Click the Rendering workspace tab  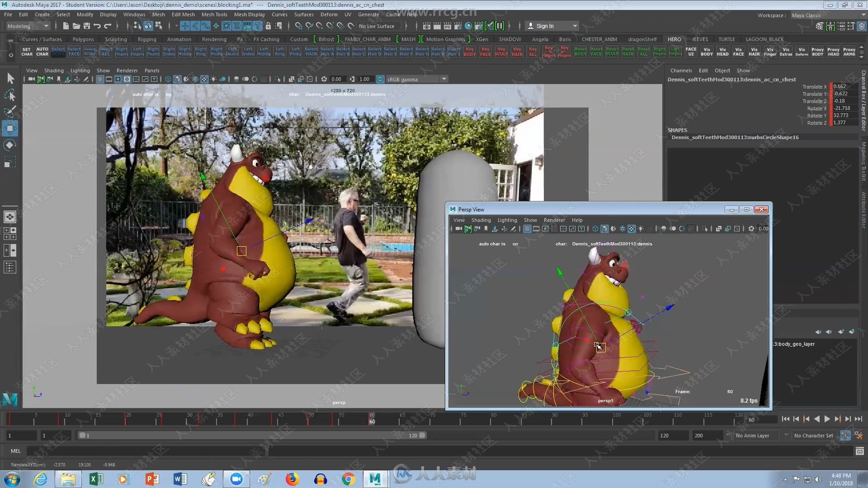(x=213, y=39)
